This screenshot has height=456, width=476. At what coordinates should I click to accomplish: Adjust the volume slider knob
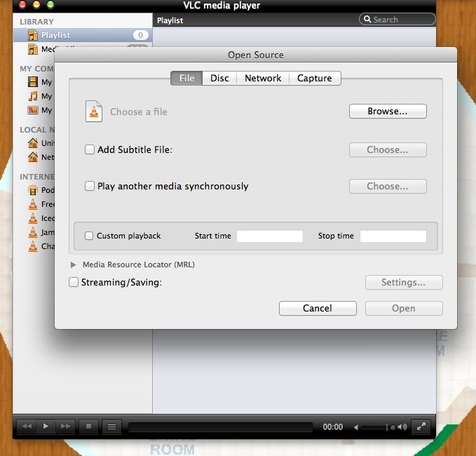[393, 427]
